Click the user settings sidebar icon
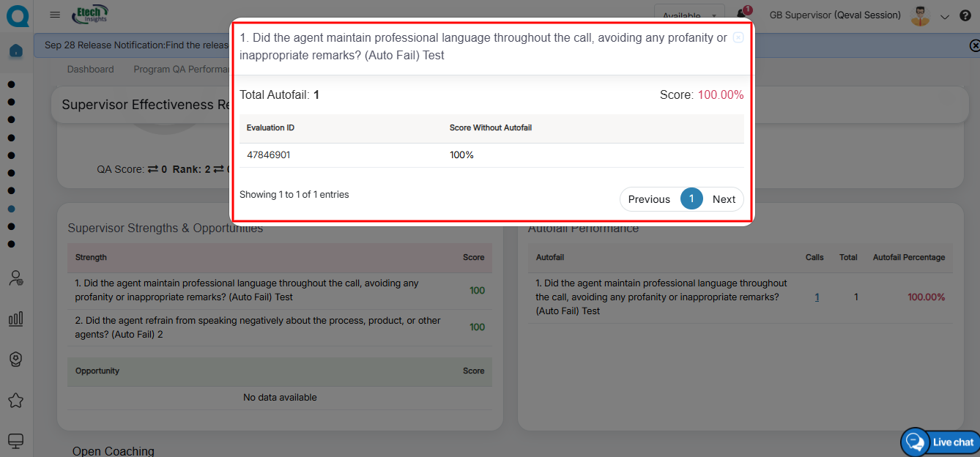 pos(15,278)
